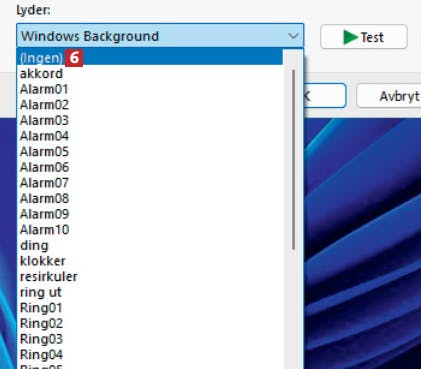This screenshot has height=369, width=421.
Task: Pick the ring ut sound
Action: click(x=150, y=292)
